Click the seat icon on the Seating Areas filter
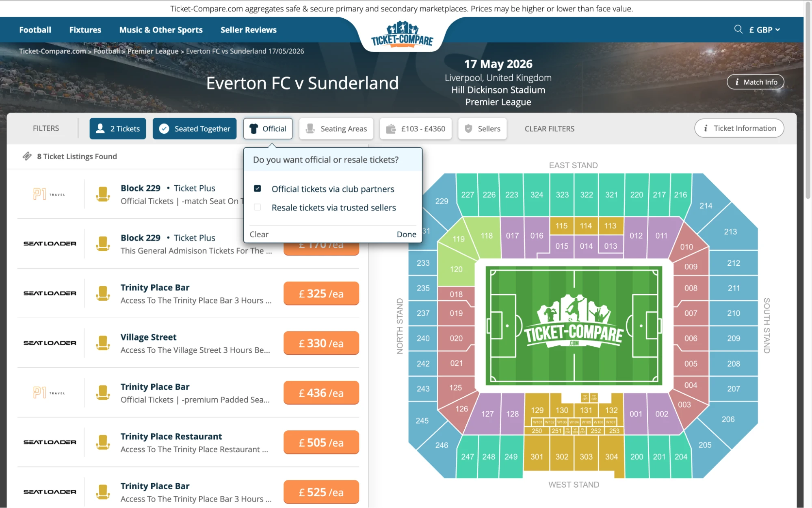The width and height of the screenshot is (812, 508). (310, 128)
